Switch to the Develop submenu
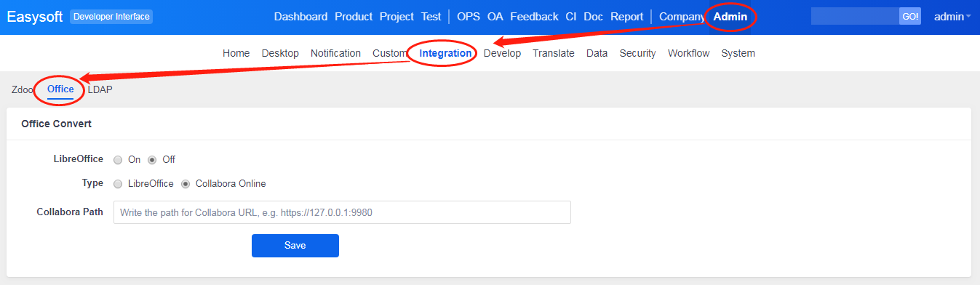 point(502,53)
